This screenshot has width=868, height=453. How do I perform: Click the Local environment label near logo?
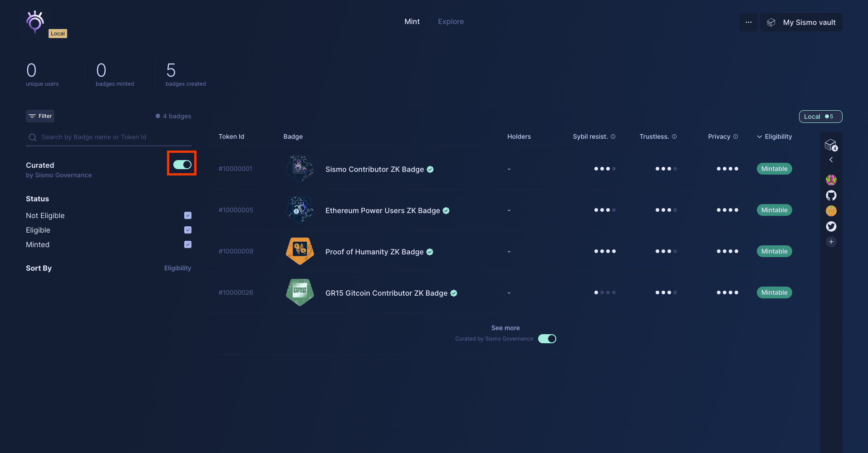tap(58, 34)
